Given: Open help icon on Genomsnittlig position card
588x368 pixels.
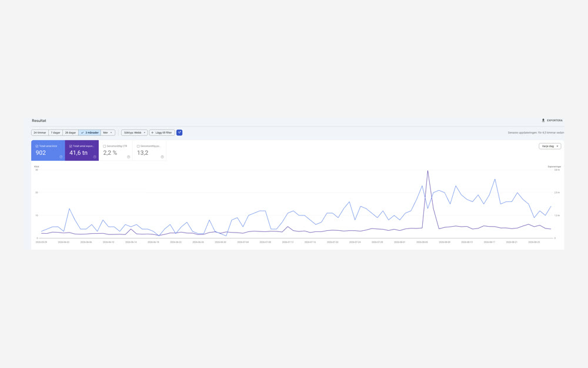Looking at the screenshot, I should tap(162, 157).
